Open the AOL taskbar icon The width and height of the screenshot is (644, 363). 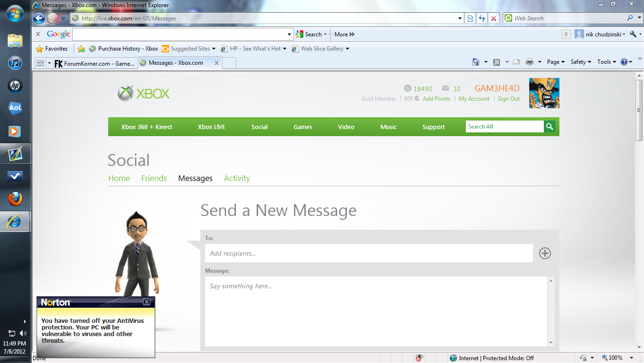point(15,108)
